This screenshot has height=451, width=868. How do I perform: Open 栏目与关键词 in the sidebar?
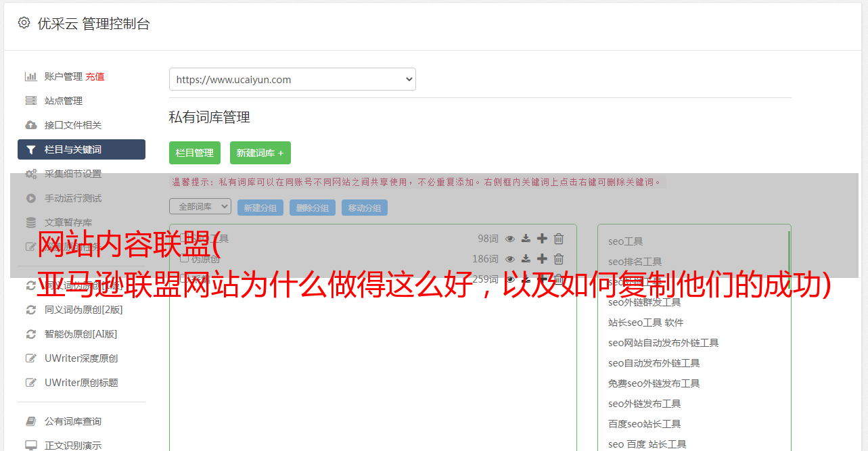[x=81, y=149]
